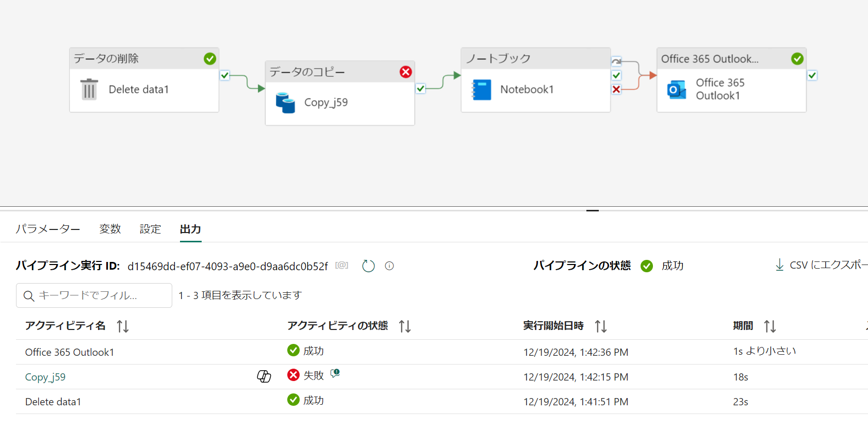868x429 pixels.
Task: Sort by アクティビティの状態 column
Action: (405, 326)
